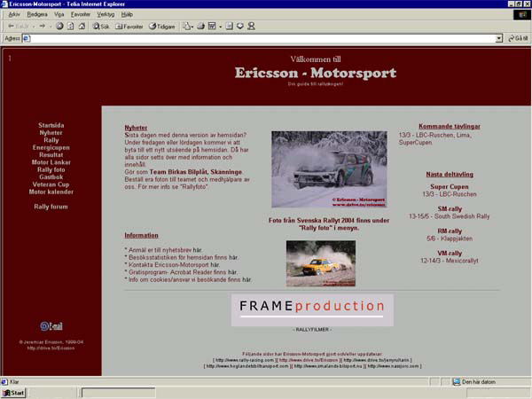Click the FRAMEproduction banner

pyautogui.click(x=312, y=310)
